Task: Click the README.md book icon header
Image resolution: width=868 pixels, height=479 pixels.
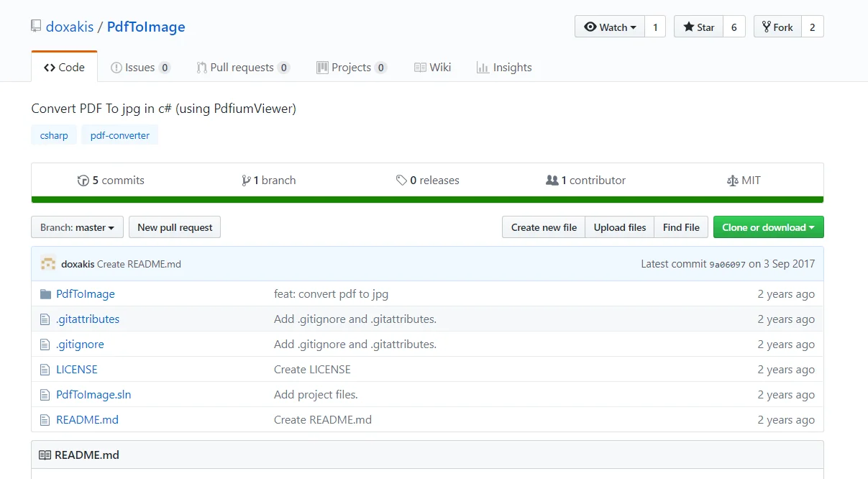Action: point(45,455)
